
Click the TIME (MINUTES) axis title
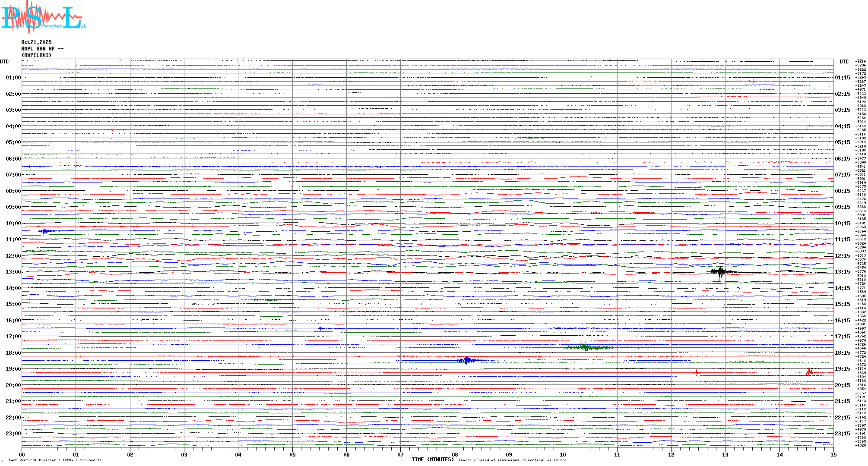432,460
